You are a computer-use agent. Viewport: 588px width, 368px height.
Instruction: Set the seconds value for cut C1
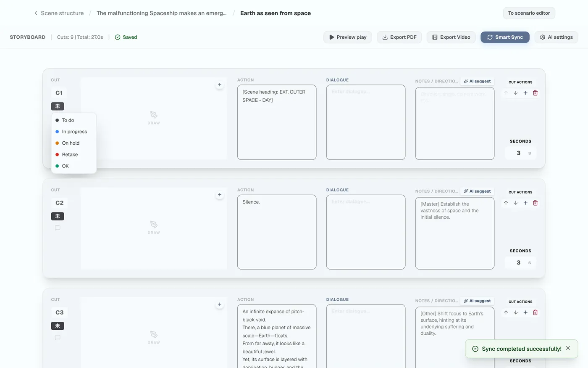pos(520,153)
